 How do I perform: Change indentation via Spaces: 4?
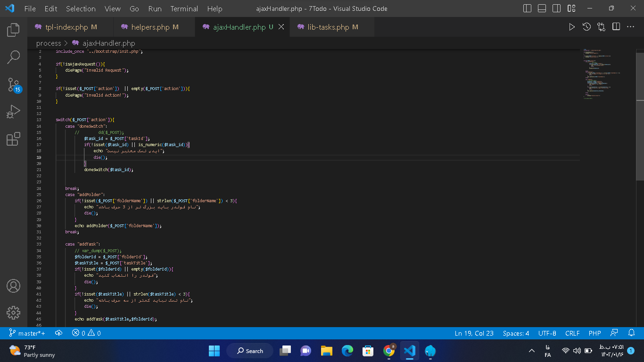(x=516, y=333)
